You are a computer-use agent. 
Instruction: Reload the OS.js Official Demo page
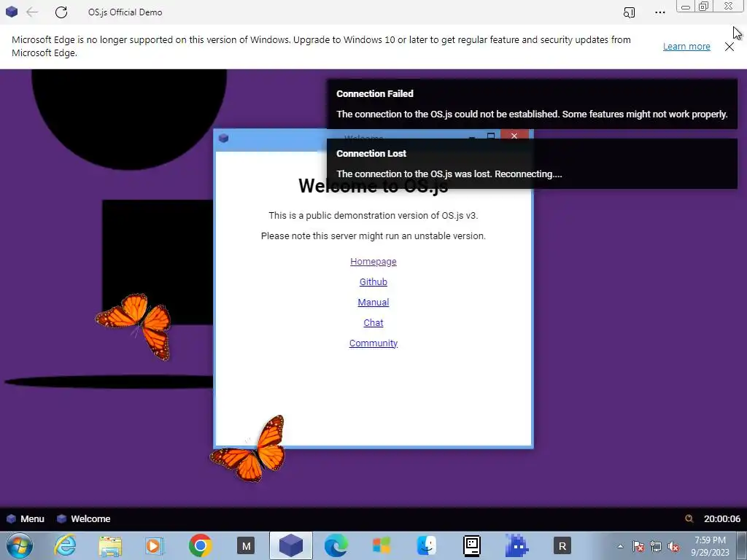pos(61,12)
